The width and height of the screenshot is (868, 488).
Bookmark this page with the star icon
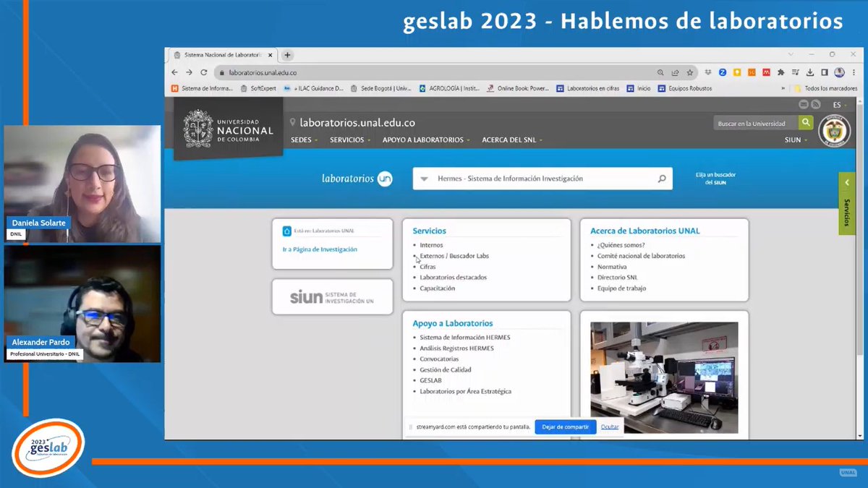pos(689,72)
